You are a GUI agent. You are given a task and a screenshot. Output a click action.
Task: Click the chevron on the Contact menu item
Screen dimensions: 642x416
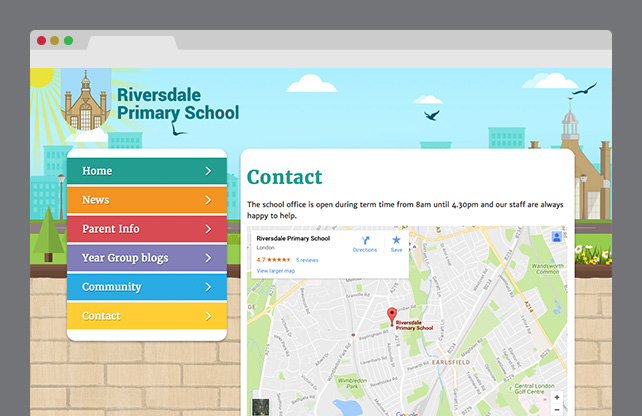[x=208, y=316]
